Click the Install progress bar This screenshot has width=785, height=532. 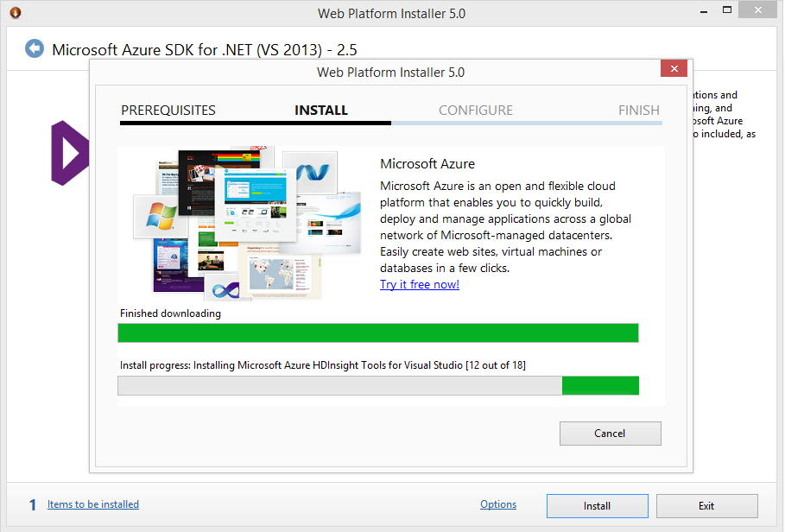378,386
